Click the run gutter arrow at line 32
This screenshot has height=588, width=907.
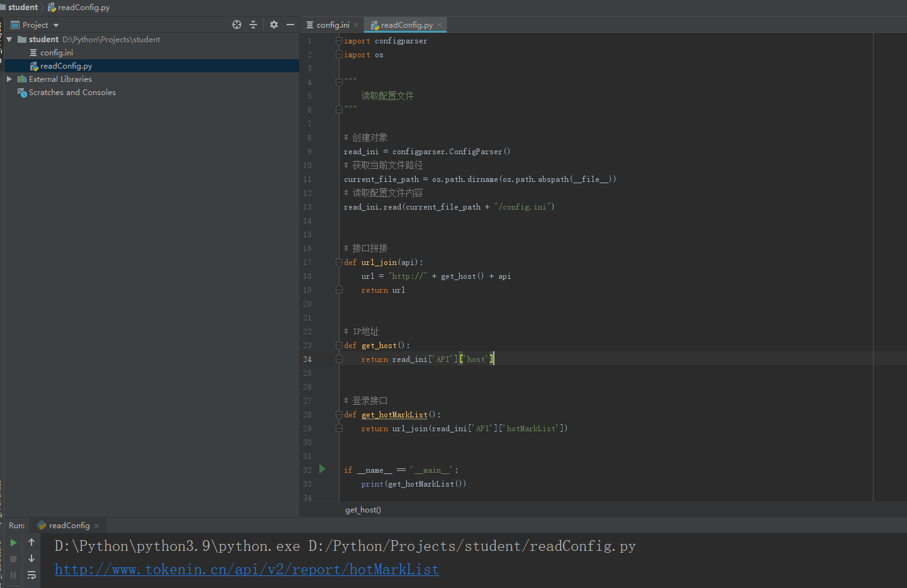[322, 469]
